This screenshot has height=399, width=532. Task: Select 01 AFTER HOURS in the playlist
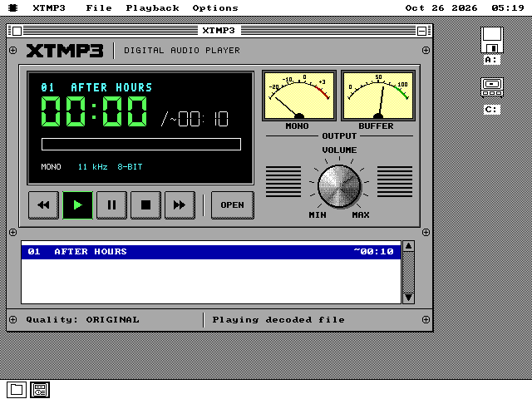[211, 252]
